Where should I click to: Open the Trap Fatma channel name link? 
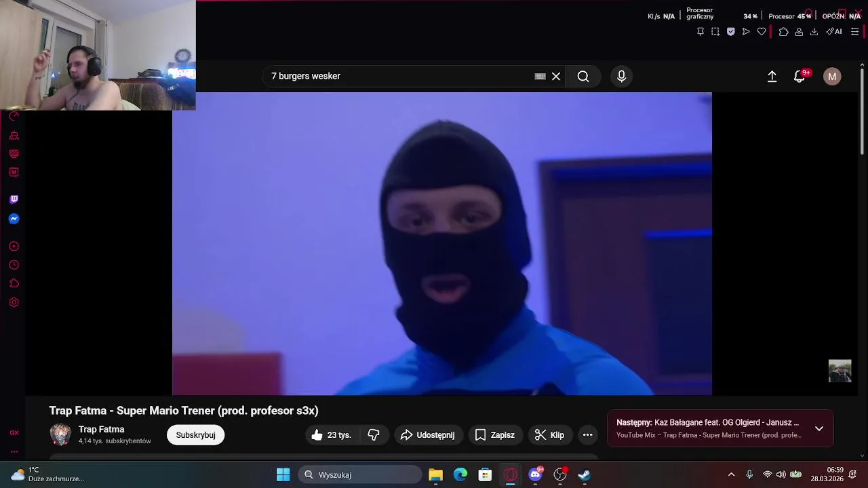point(101,430)
